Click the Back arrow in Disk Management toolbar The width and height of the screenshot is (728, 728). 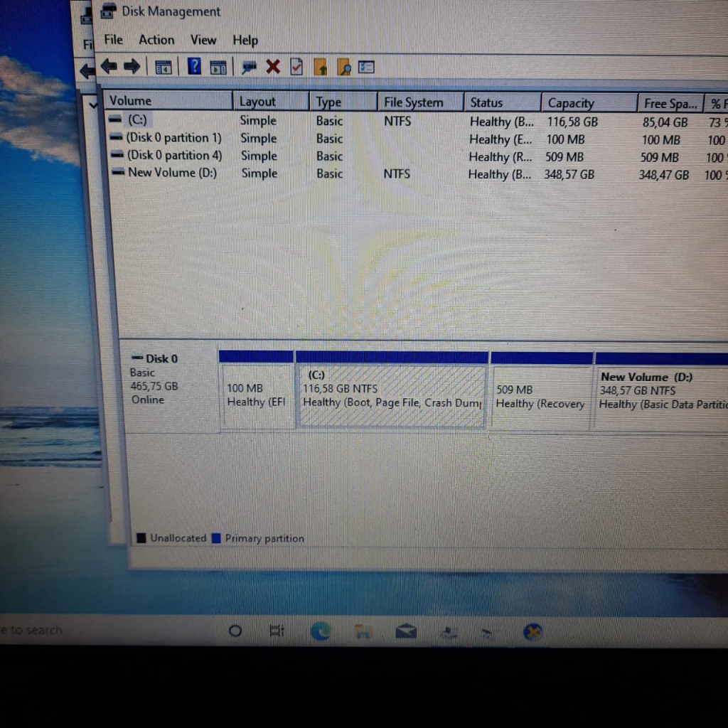(x=109, y=67)
